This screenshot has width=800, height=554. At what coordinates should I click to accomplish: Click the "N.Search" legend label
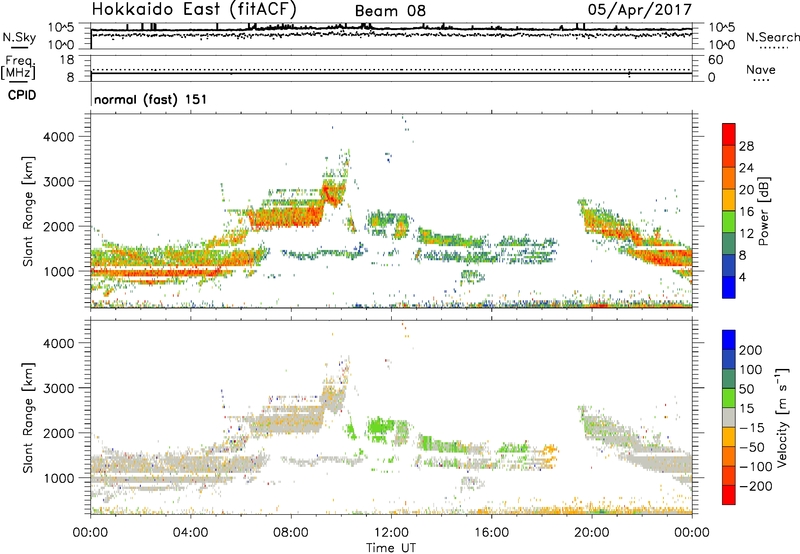(x=772, y=37)
